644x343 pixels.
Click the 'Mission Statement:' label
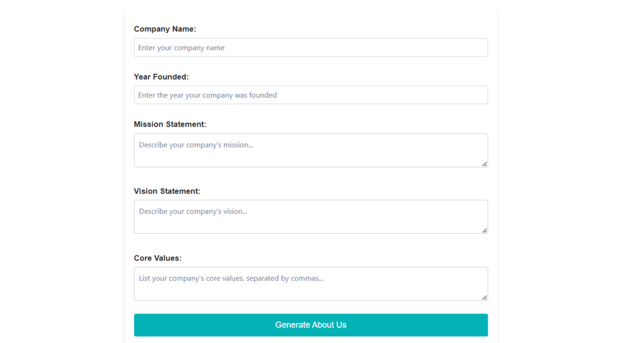tap(170, 125)
